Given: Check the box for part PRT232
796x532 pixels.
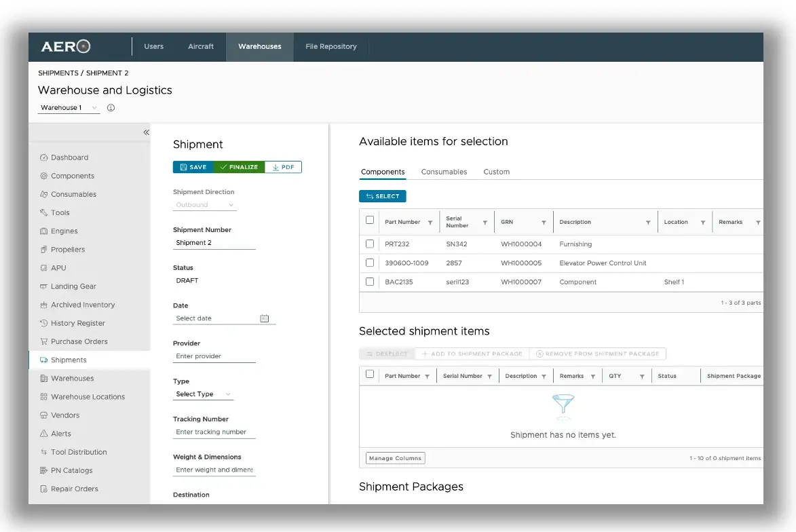Looking at the screenshot, I should click(x=370, y=244).
